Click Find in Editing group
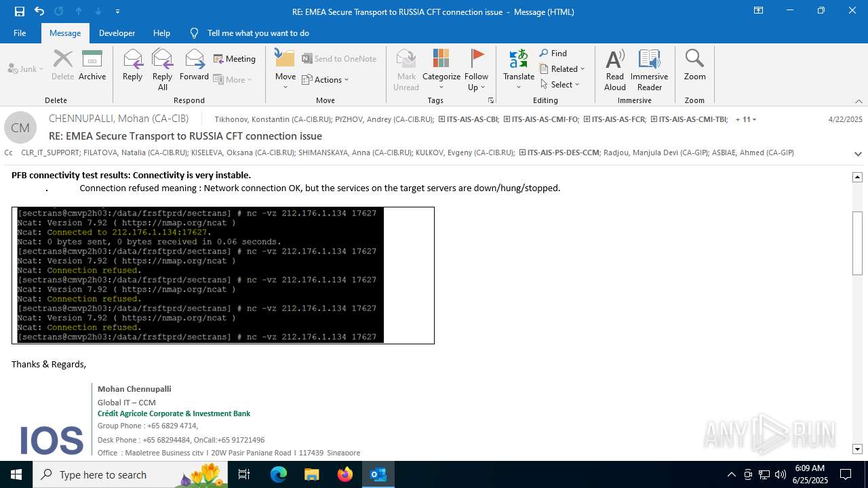 coord(553,54)
